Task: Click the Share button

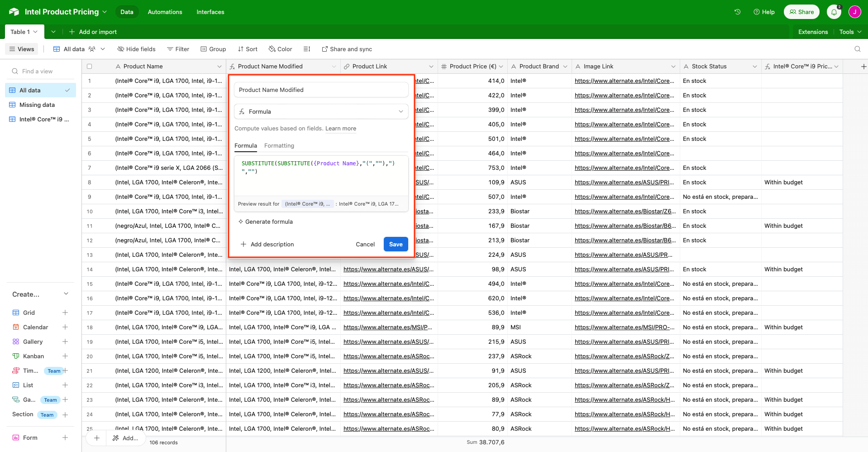Action: coord(802,12)
